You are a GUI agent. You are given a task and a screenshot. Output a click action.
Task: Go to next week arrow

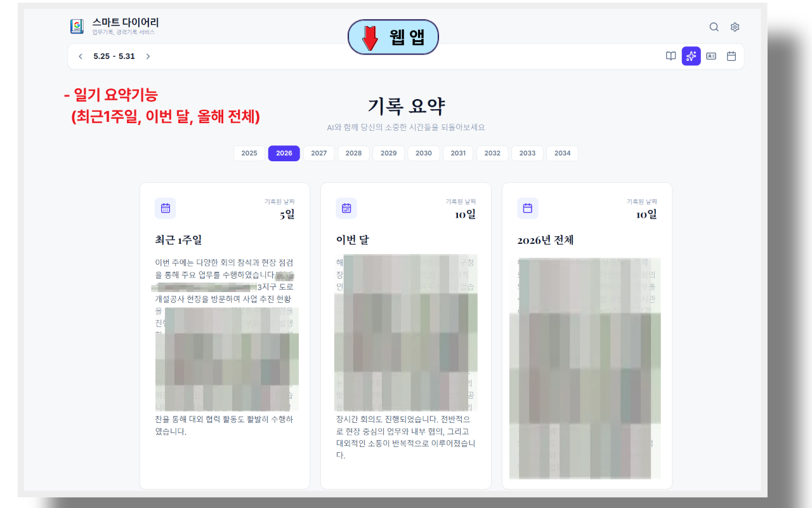[x=148, y=57]
